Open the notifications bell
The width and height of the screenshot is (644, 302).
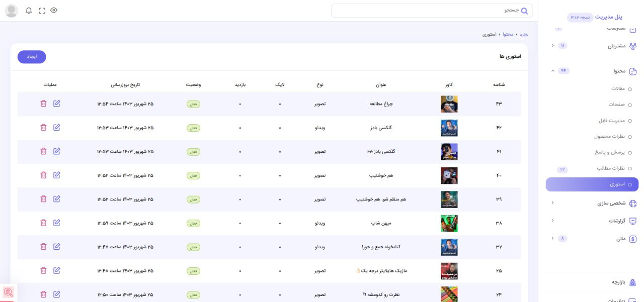(x=29, y=11)
